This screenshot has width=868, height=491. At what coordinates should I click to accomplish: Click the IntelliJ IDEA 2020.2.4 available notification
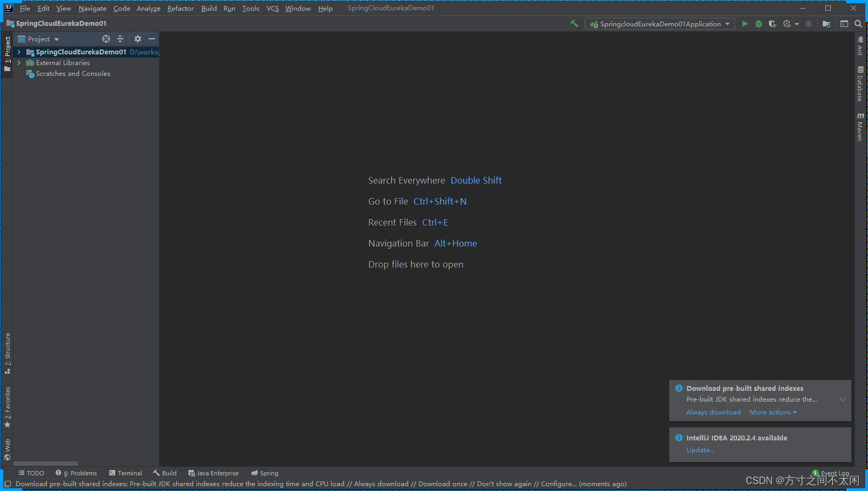point(760,444)
